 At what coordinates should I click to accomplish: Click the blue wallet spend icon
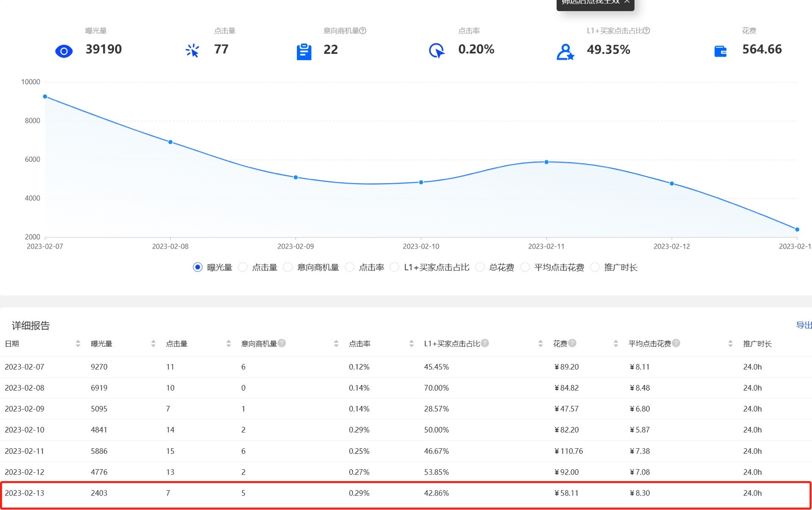(x=720, y=51)
